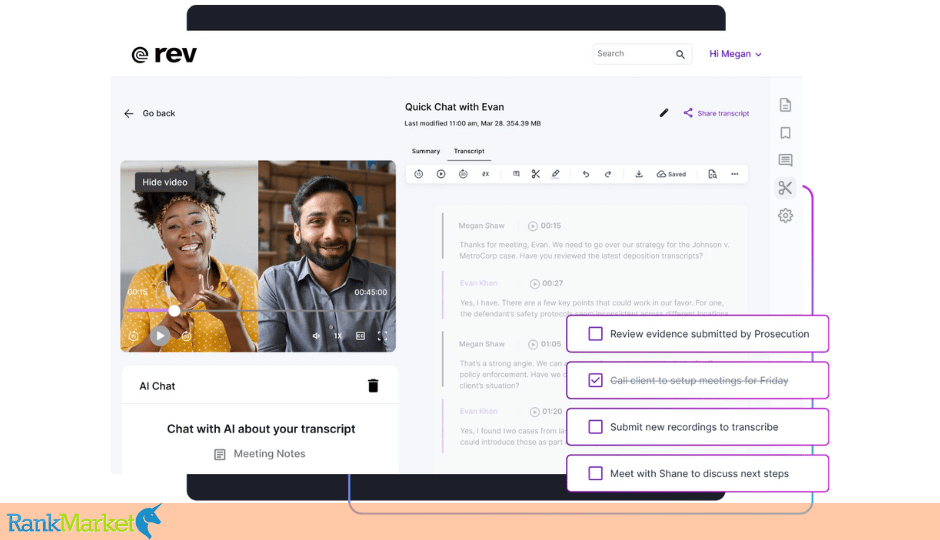The image size is (940, 540).
Task: Click the video thumbnail of Evan
Action: coord(327,256)
